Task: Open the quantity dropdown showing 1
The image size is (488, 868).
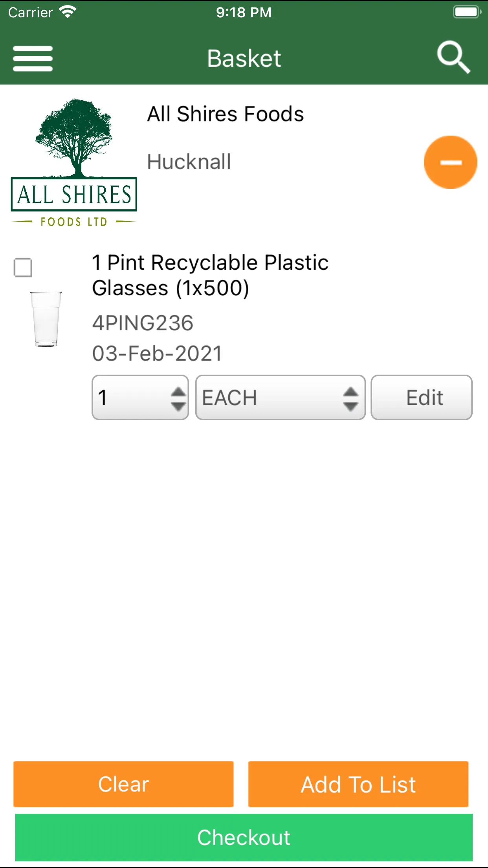Action: tap(140, 397)
